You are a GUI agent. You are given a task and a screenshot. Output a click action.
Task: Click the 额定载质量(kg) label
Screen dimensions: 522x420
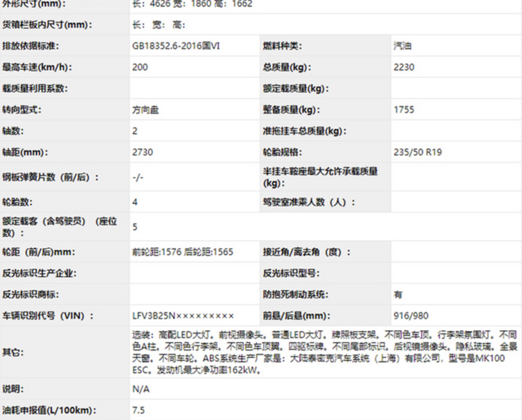click(295, 89)
